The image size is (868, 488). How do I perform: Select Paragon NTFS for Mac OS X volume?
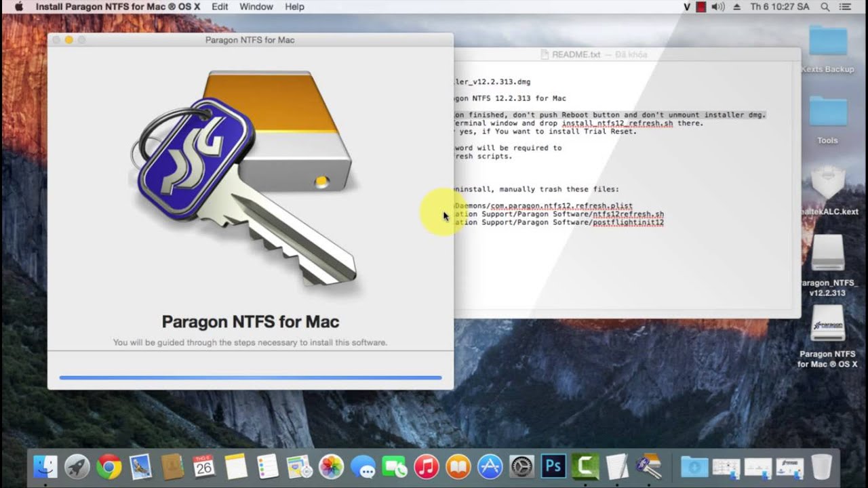pos(828,336)
